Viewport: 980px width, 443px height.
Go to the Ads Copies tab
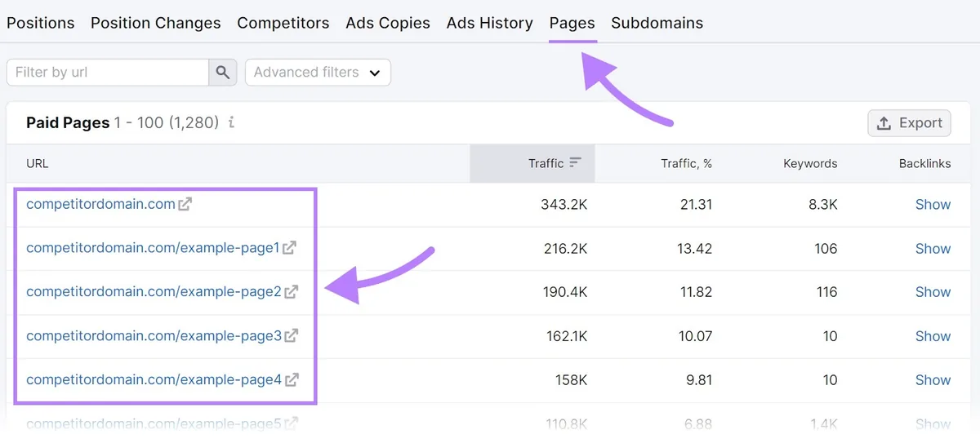[x=388, y=23]
